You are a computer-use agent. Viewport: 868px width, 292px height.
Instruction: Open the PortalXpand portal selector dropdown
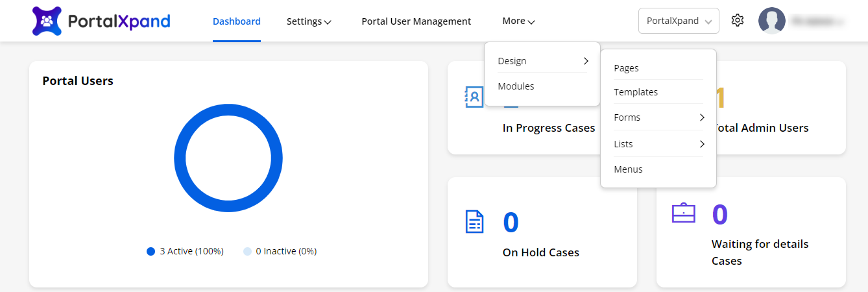click(679, 21)
